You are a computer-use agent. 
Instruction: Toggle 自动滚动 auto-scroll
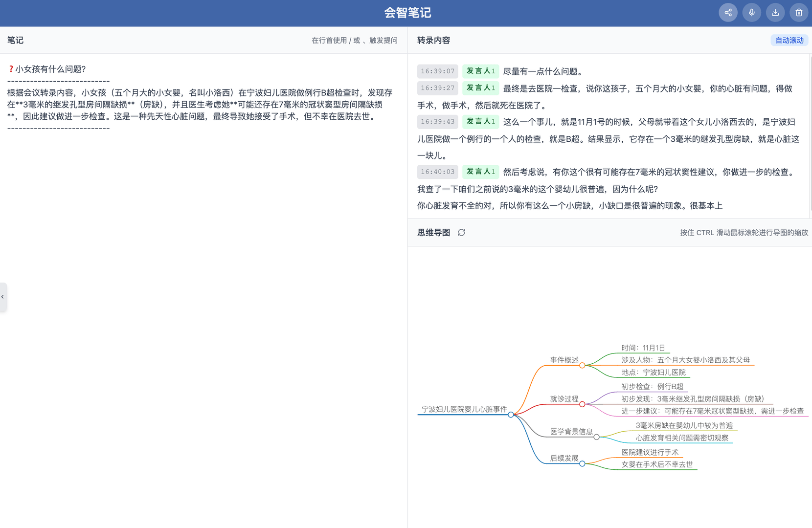[x=789, y=40]
